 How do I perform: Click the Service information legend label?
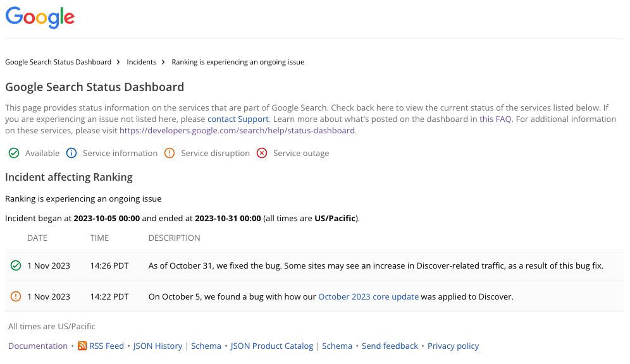click(x=120, y=154)
